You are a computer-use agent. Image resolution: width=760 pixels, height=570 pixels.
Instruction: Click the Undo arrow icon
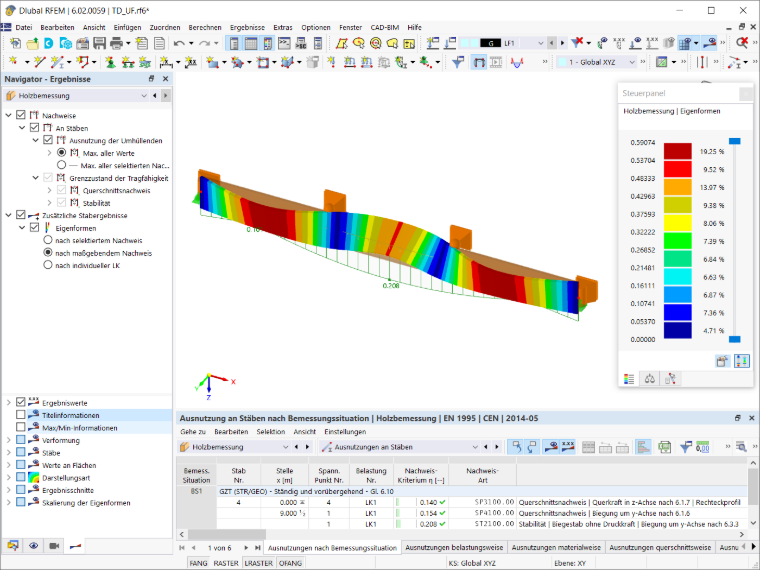point(179,44)
